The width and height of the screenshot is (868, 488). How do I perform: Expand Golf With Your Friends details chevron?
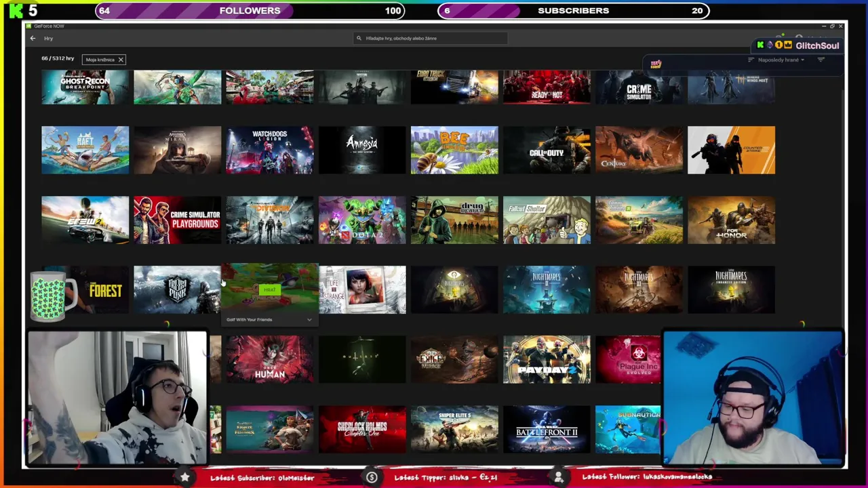coord(309,319)
